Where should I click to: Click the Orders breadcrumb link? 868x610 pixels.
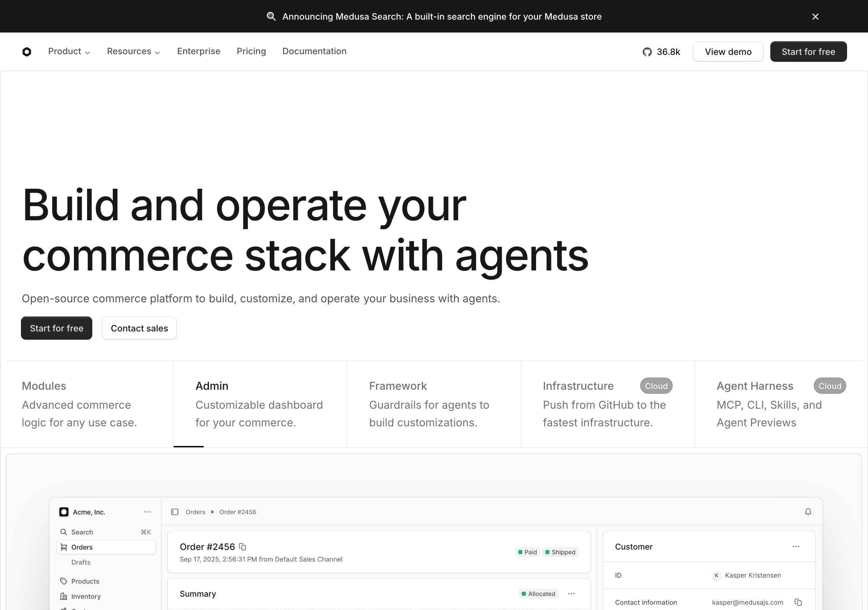(195, 512)
